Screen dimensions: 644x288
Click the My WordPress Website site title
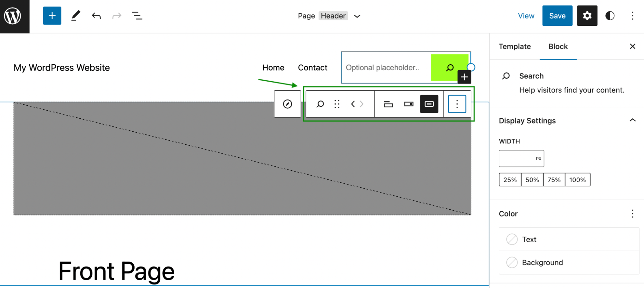click(x=62, y=68)
